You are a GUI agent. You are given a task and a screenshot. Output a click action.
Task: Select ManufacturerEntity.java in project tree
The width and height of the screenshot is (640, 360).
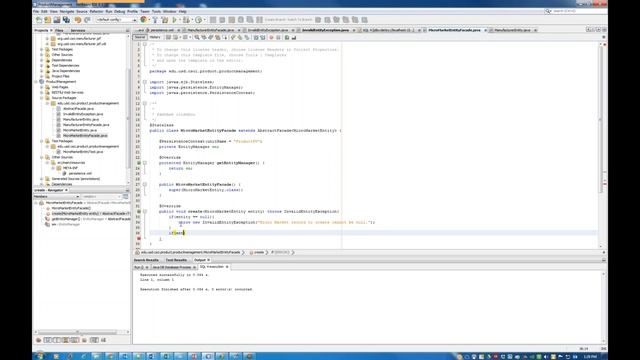coord(81,119)
